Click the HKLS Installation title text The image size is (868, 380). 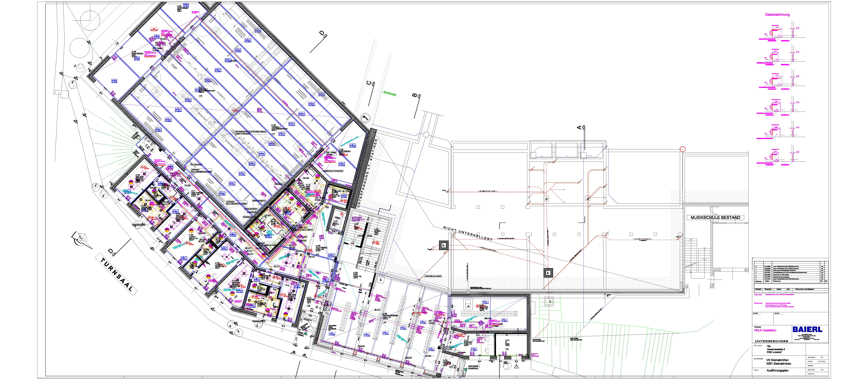[x=765, y=330]
